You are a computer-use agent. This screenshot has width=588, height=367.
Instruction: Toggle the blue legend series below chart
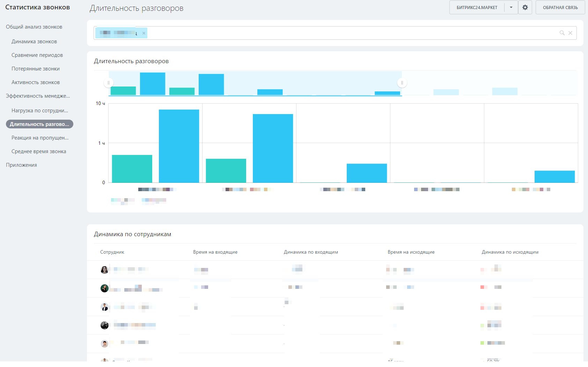coord(154,200)
